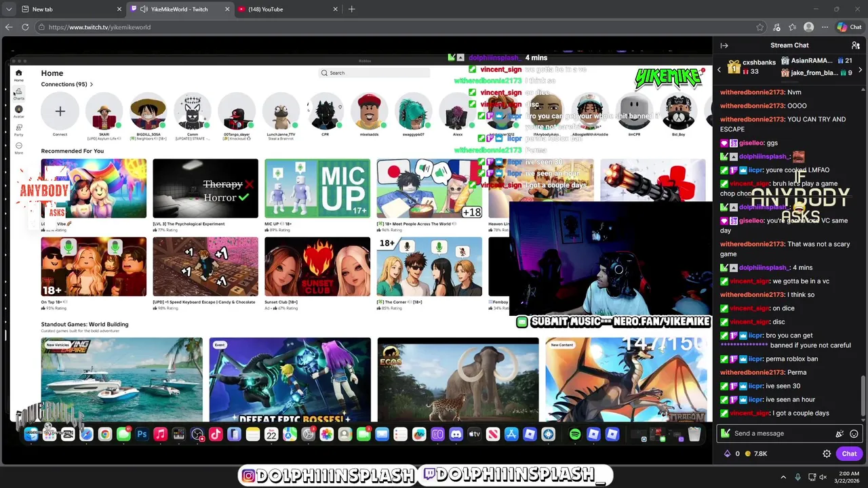Open the browser profile avatar
Viewport: 868px width, 488px height.
(x=808, y=27)
